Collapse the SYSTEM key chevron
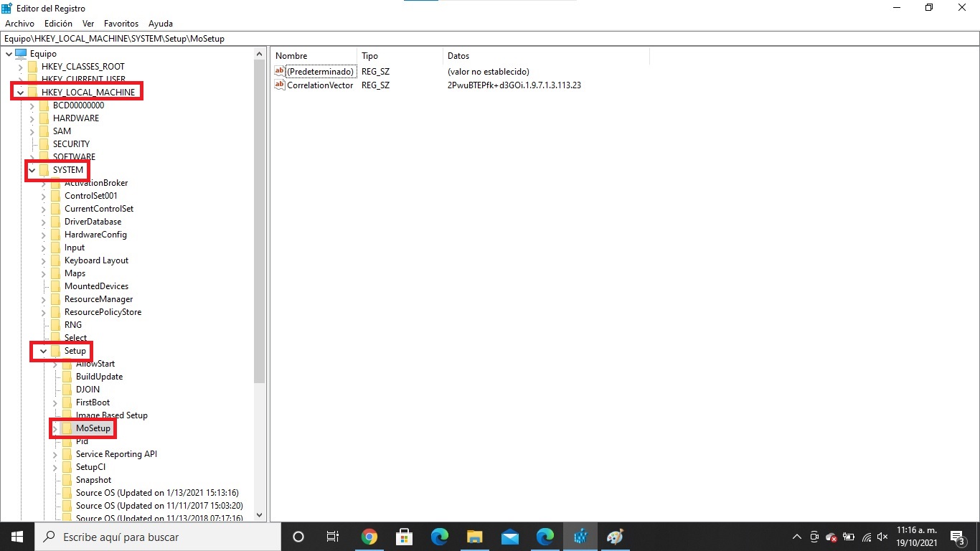This screenshot has height=551, width=980. [x=32, y=170]
